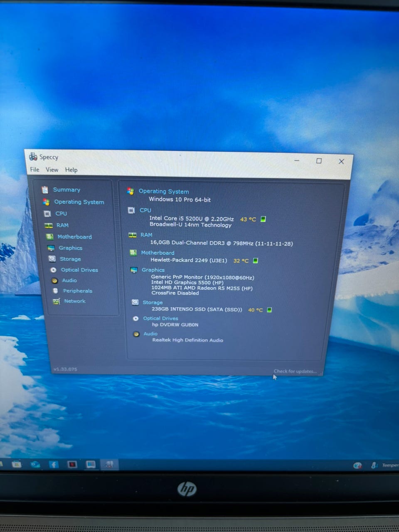Click Check for updates link
The height and width of the screenshot is (532, 399).
295,371
